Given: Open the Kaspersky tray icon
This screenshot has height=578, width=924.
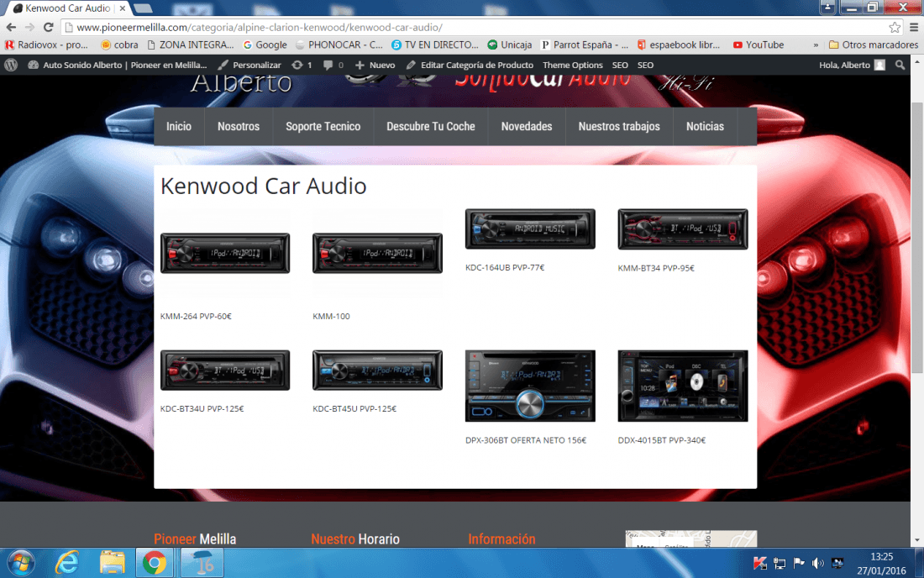Looking at the screenshot, I should 760,563.
